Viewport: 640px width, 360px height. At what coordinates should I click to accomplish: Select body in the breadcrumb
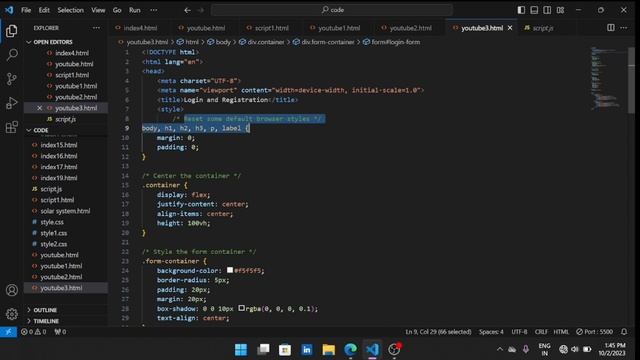click(x=219, y=42)
